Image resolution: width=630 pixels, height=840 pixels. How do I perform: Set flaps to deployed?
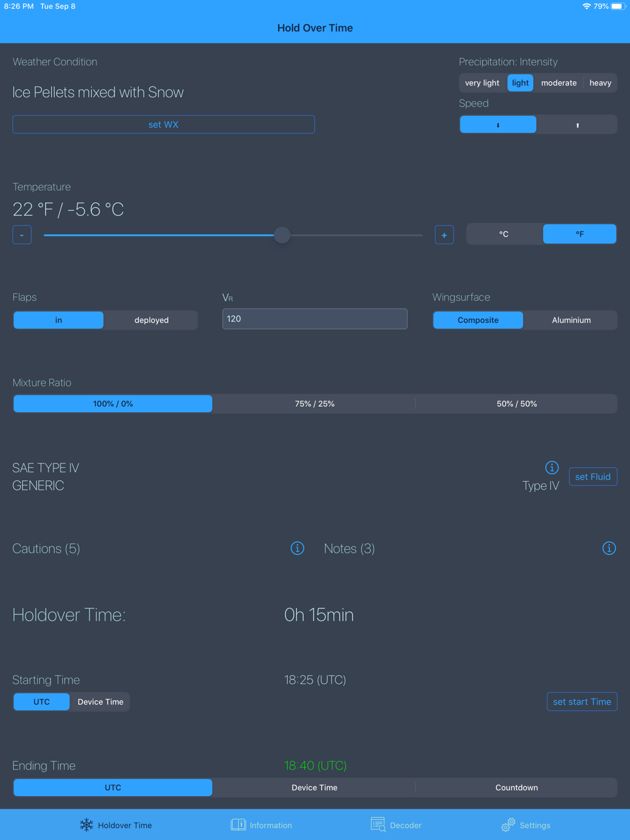151,320
